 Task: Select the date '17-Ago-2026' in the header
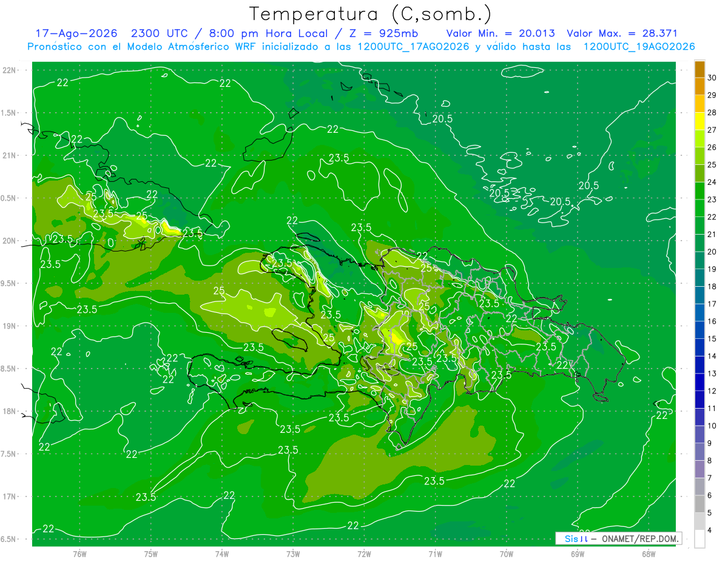76,33
